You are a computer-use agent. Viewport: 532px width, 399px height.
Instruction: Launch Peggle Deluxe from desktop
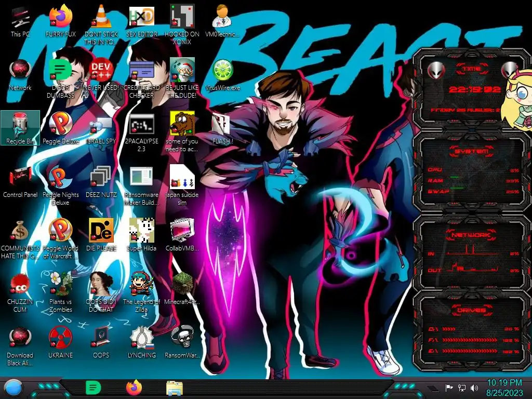pos(60,128)
